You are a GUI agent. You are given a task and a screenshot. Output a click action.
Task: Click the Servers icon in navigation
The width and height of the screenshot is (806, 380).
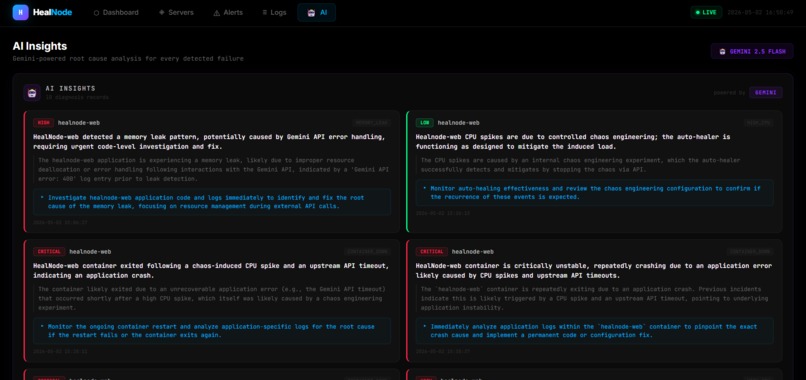coord(162,12)
